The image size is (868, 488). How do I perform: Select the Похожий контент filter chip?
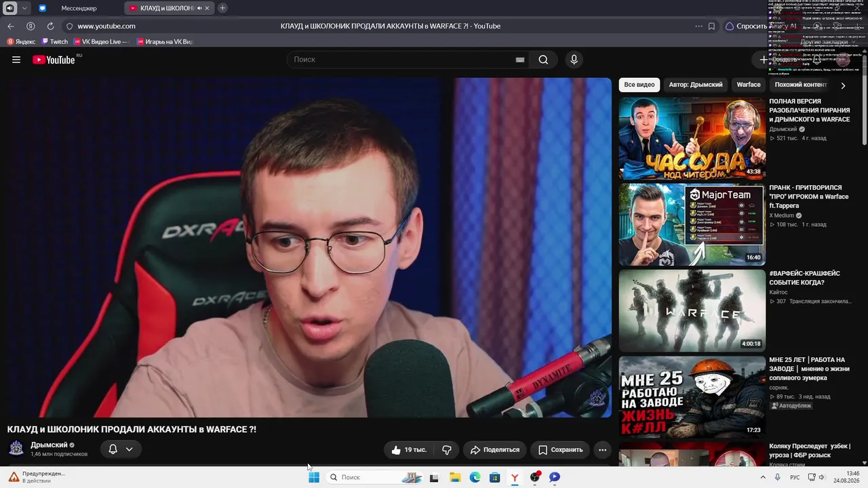[801, 85]
